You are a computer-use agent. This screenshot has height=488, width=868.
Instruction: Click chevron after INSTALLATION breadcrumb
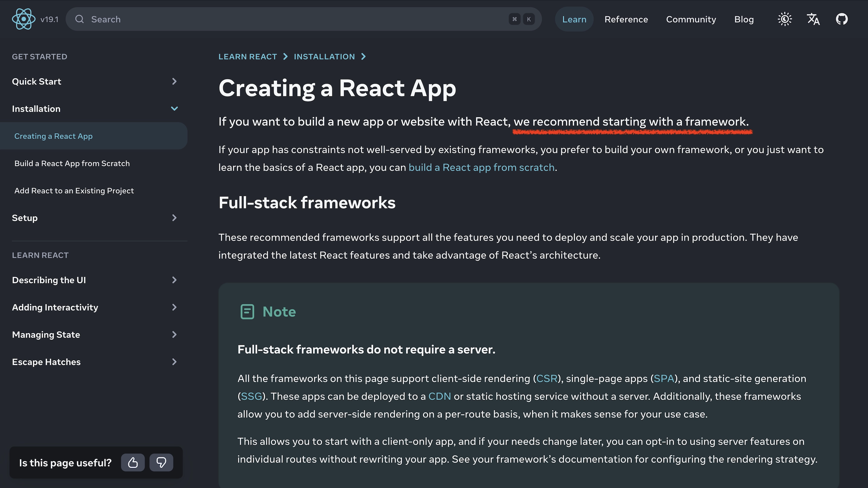(363, 57)
